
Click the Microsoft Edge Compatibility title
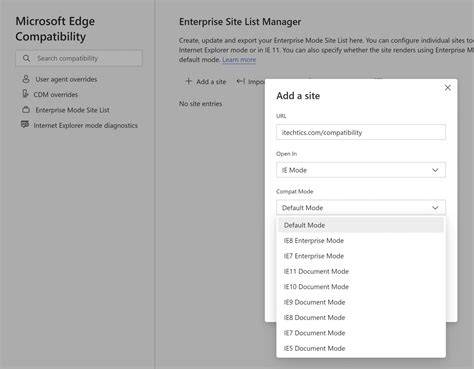click(55, 29)
